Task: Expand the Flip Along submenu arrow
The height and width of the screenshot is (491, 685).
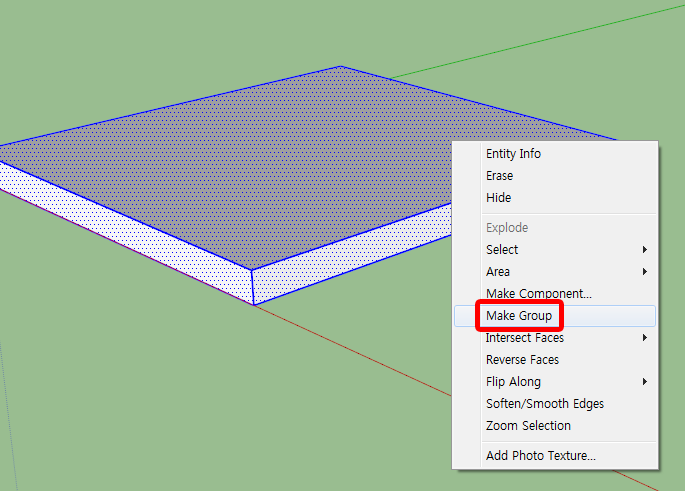Action: (645, 382)
